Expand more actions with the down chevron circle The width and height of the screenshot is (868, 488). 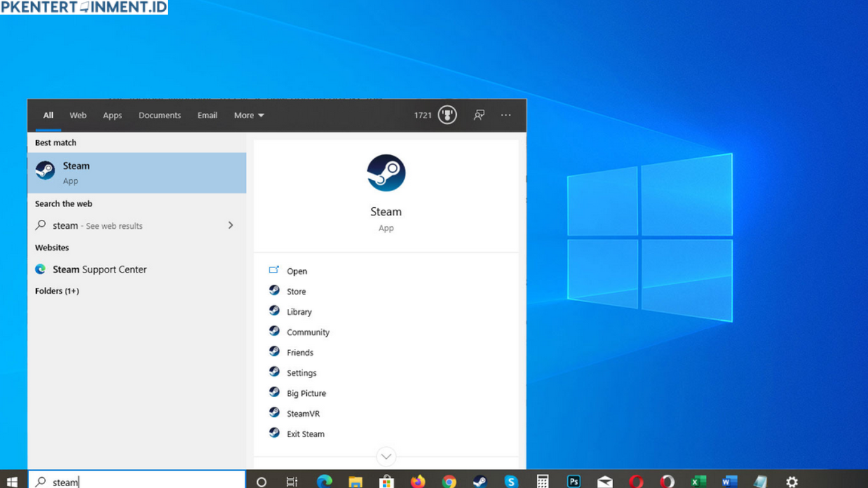[x=386, y=456]
